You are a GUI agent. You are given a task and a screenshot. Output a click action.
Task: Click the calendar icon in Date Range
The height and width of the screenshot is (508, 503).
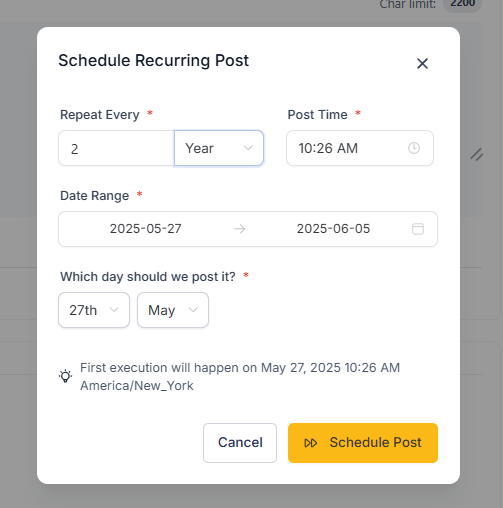pyautogui.click(x=418, y=229)
